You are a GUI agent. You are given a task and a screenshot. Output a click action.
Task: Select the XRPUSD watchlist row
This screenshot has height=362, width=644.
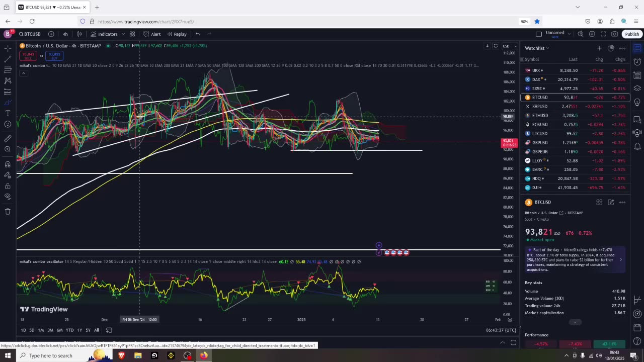click(x=575, y=107)
